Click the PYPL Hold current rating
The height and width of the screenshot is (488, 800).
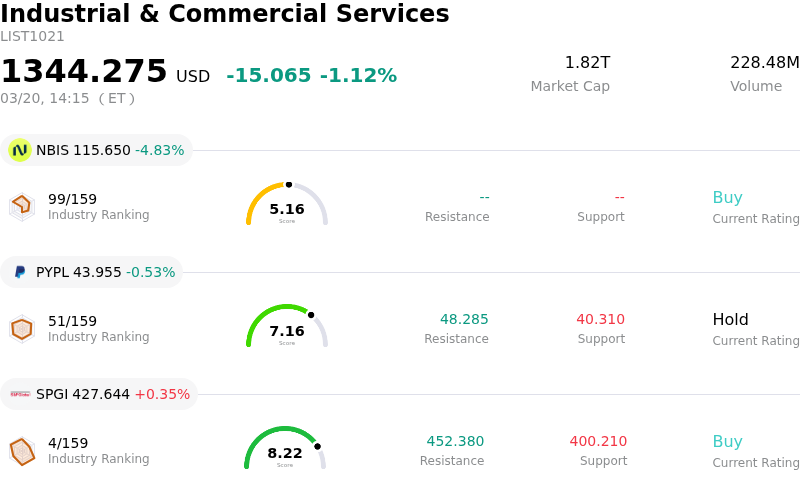point(730,320)
